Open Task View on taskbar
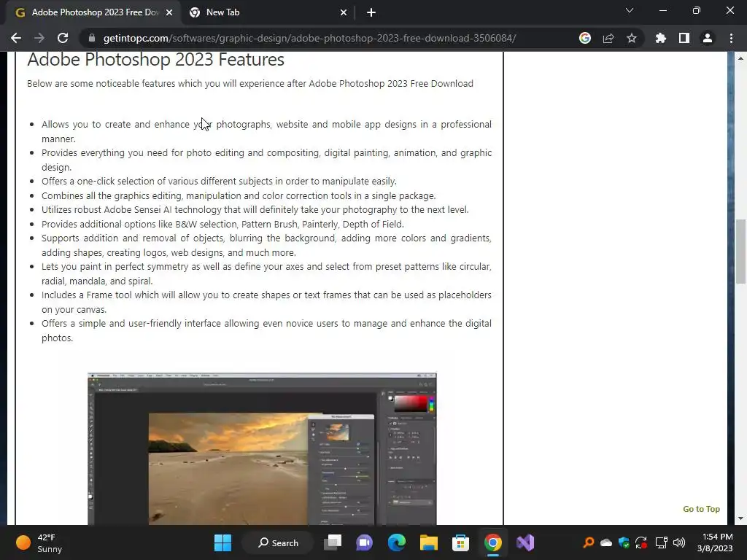This screenshot has height=560, width=747. click(x=333, y=542)
